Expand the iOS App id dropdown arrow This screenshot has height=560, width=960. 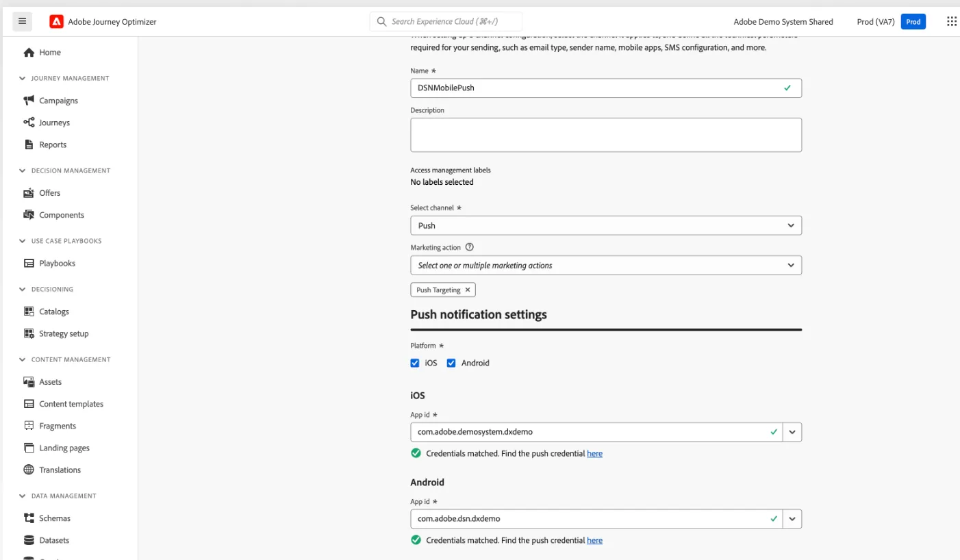[x=792, y=432]
